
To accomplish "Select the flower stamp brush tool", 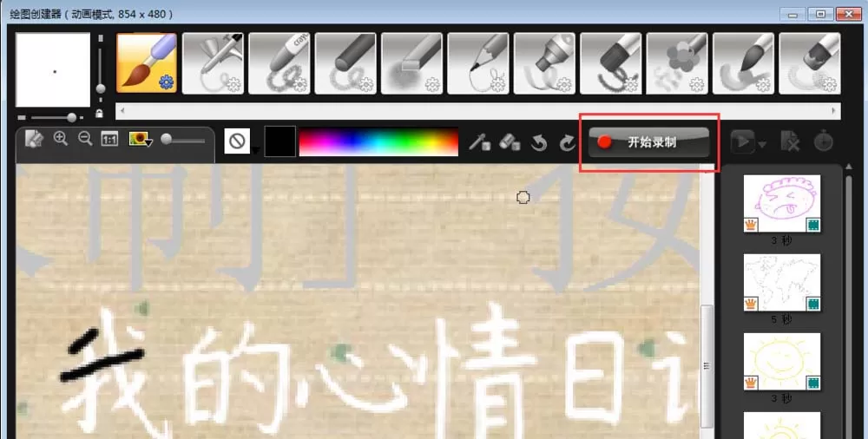I will 677,62.
